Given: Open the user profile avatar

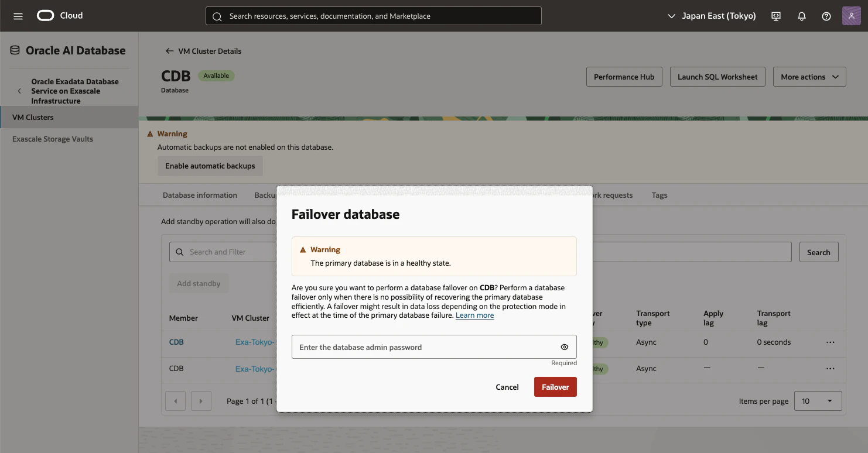Looking at the screenshot, I should [x=851, y=16].
